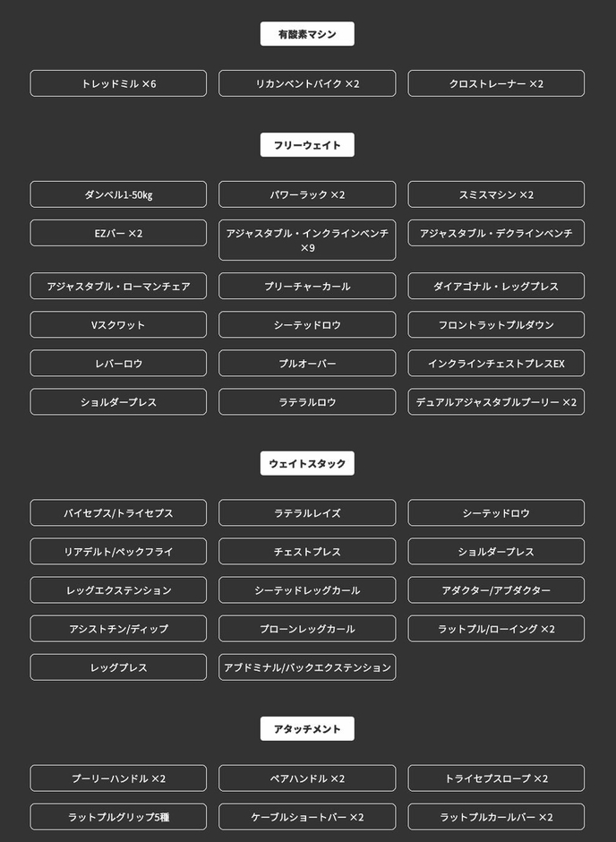Click the トレッドミル ×6 item

[118, 83]
